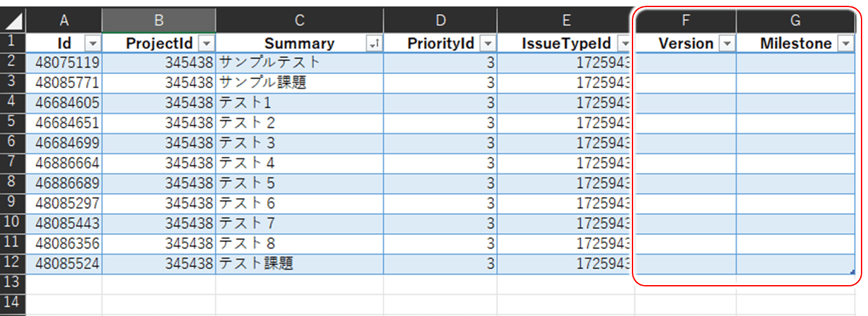Click cell with Id 48085771

click(x=64, y=82)
